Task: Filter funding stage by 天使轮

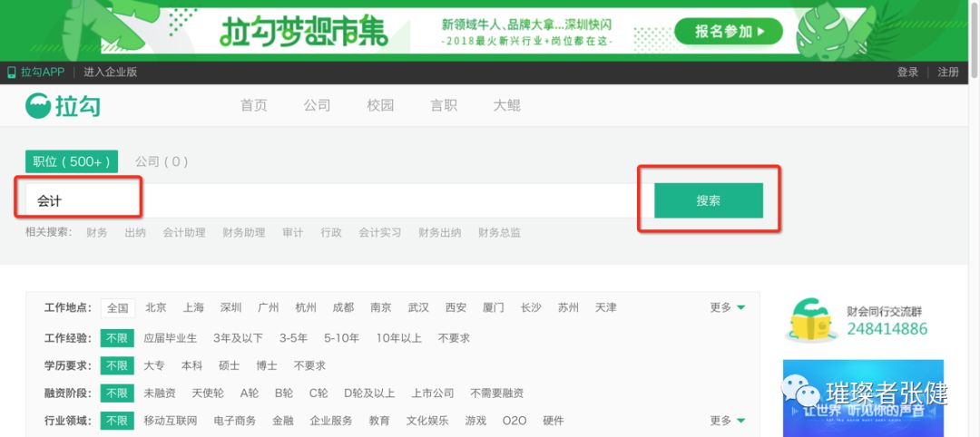Action: [x=208, y=393]
